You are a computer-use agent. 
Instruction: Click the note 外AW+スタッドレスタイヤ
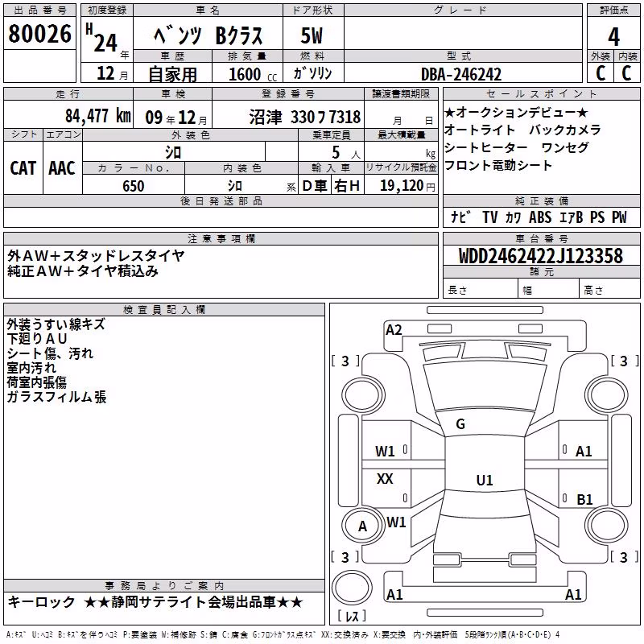pos(96,256)
